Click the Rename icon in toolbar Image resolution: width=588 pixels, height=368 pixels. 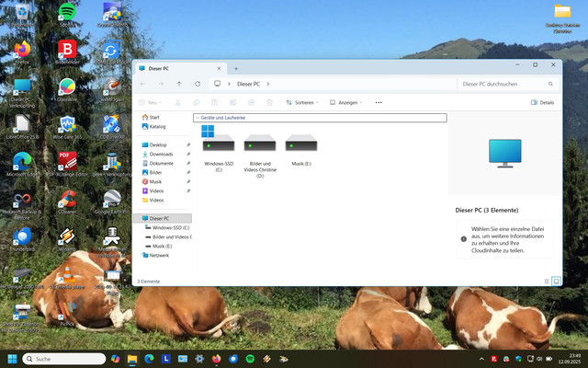tap(232, 102)
